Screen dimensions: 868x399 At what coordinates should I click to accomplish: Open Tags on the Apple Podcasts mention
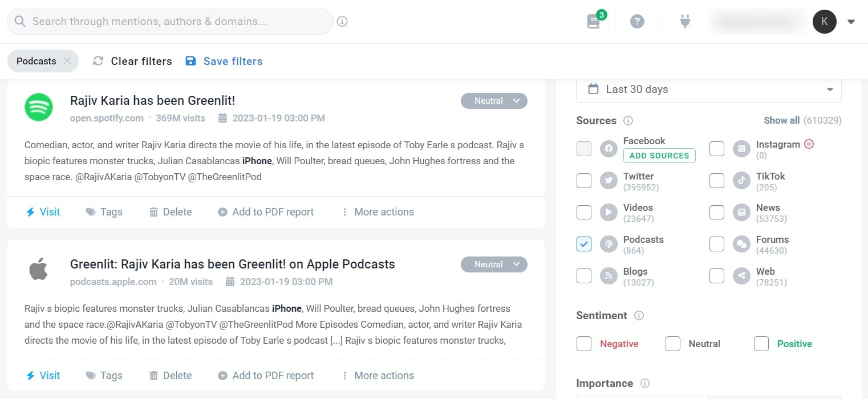[x=104, y=376]
